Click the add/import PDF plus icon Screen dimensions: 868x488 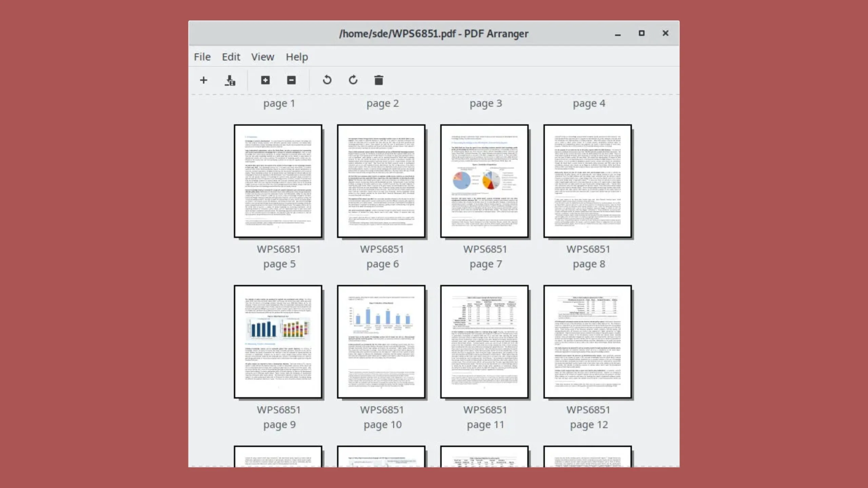point(203,80)
